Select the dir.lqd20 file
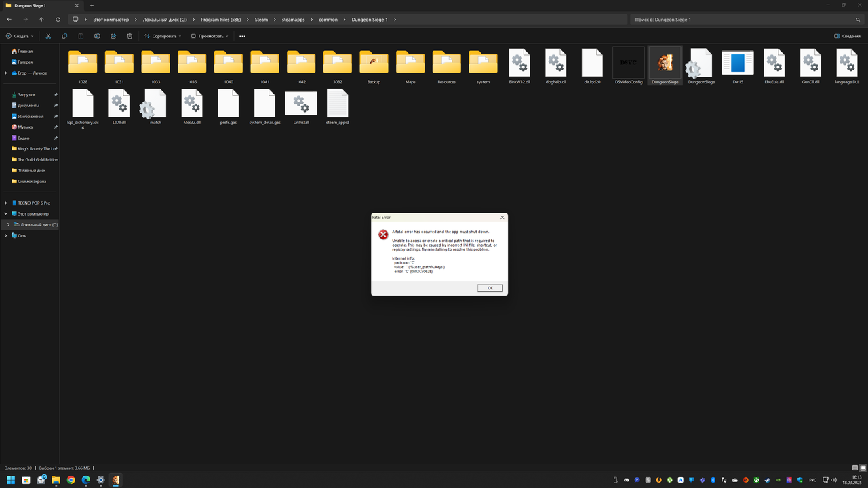The image size is (868, 488). (592, 66)
